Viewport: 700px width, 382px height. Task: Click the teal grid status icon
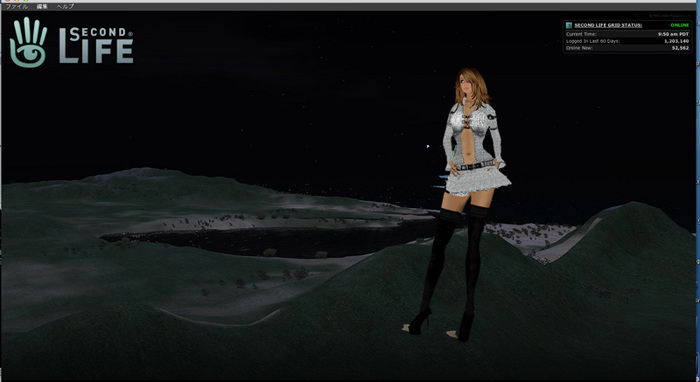569,25
